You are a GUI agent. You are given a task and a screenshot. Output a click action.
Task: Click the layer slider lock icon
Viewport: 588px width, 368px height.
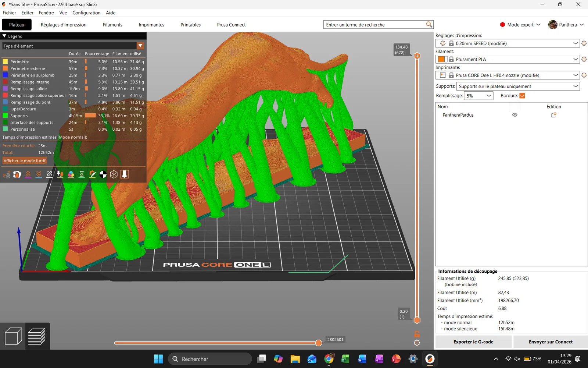tap(417, 334)
